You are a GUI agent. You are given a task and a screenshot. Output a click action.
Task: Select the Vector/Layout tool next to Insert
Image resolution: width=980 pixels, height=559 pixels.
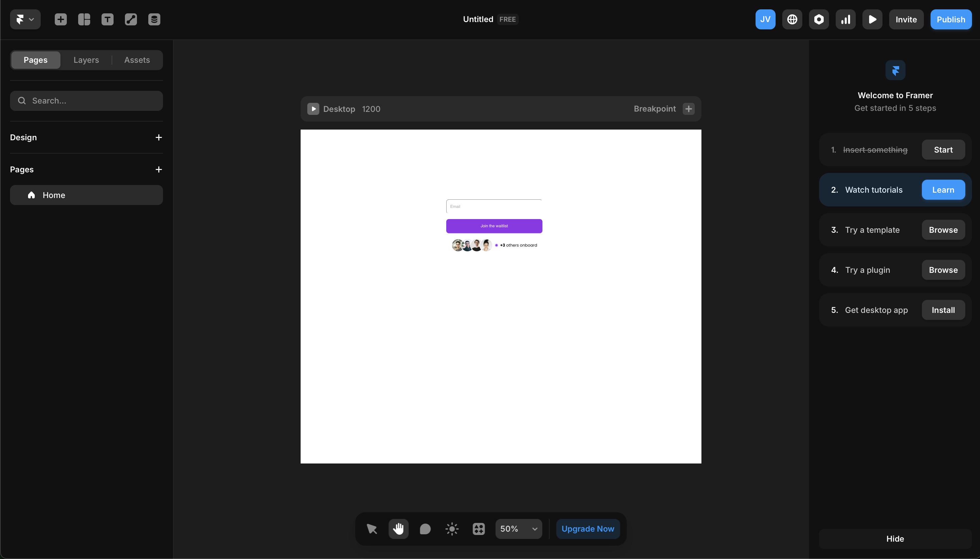(84, 19)
